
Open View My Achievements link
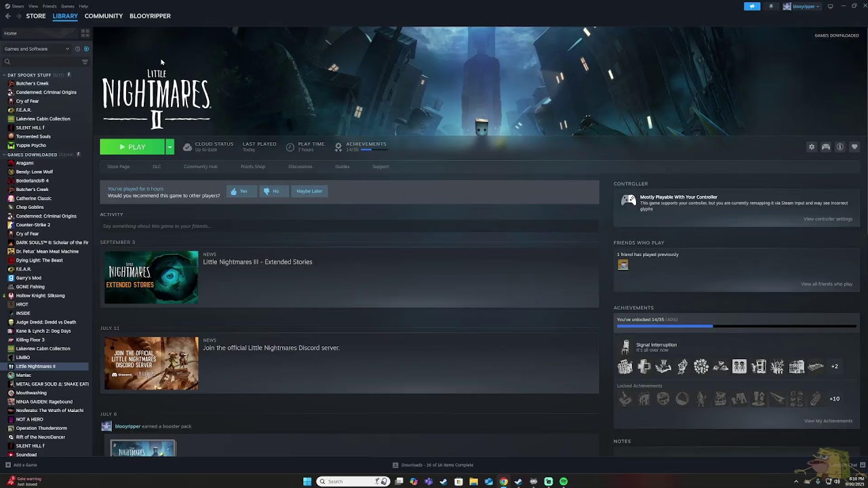pos(828,421)
